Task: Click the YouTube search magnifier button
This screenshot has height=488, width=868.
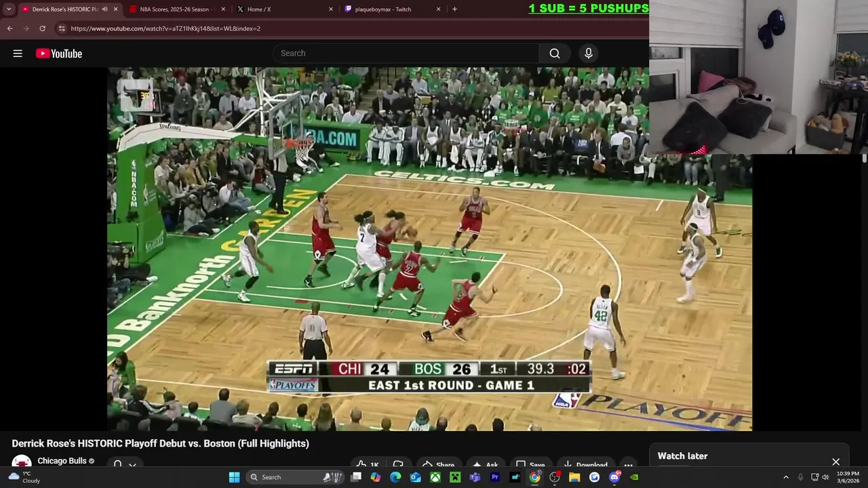Action: coord(555,54)
